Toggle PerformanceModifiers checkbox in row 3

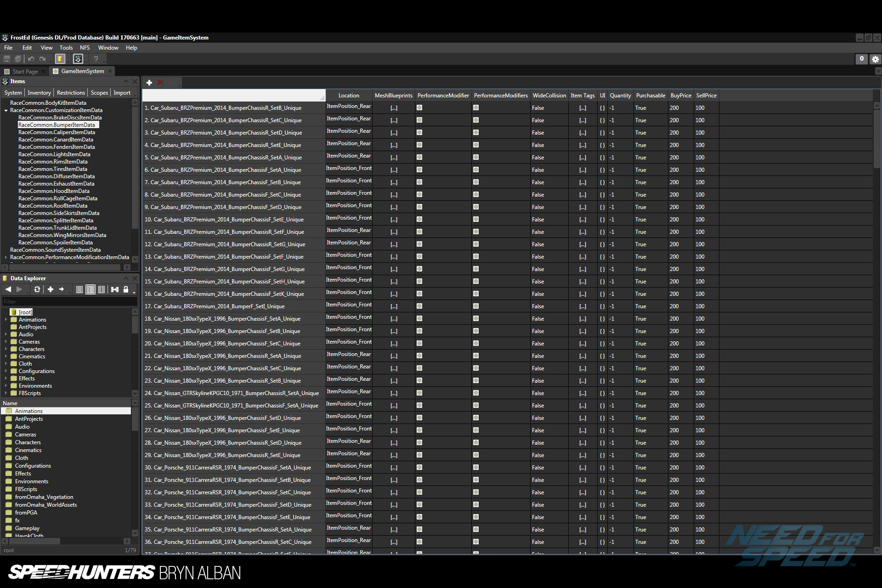pyautogui.click(x=476, y=133)
